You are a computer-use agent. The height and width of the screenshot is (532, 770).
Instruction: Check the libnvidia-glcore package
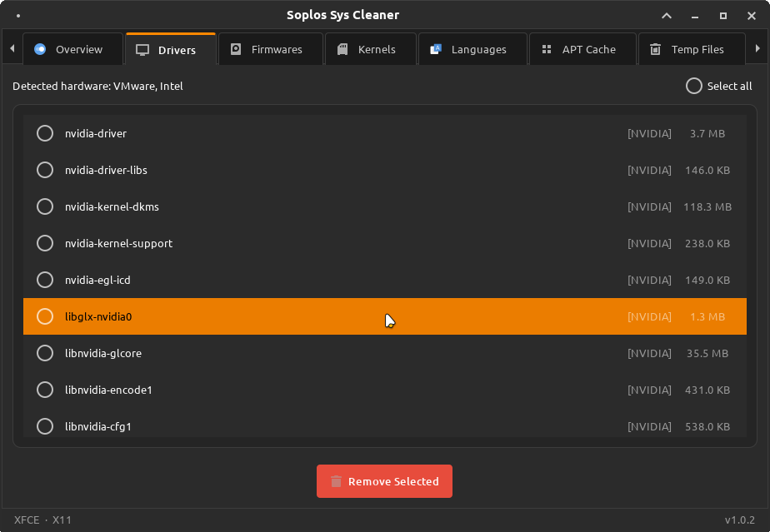pos(45,353)
